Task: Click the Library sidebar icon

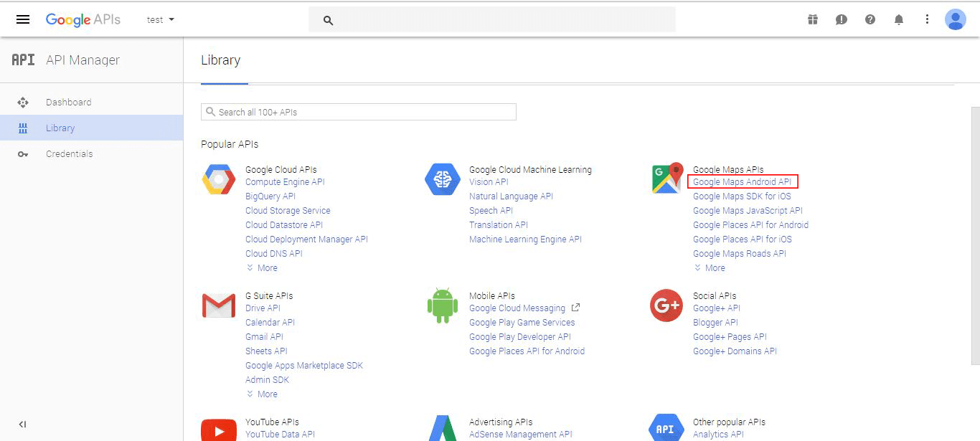Action: 23,128
